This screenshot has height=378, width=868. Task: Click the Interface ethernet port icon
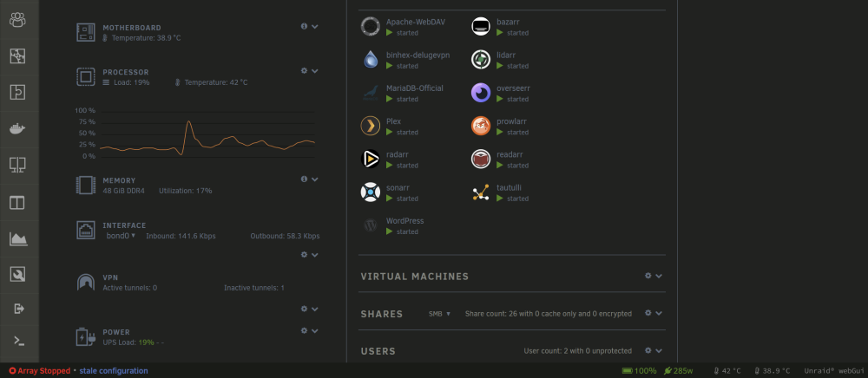pyautogui.click(x=86, y=230)
